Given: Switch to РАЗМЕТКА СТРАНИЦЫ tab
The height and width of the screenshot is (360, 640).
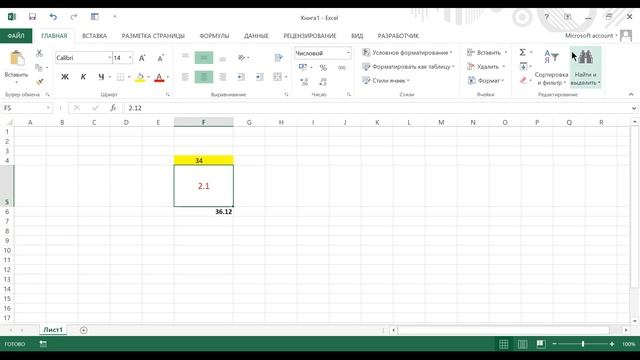Looking at the screenshot, I should tap(153, 36).
